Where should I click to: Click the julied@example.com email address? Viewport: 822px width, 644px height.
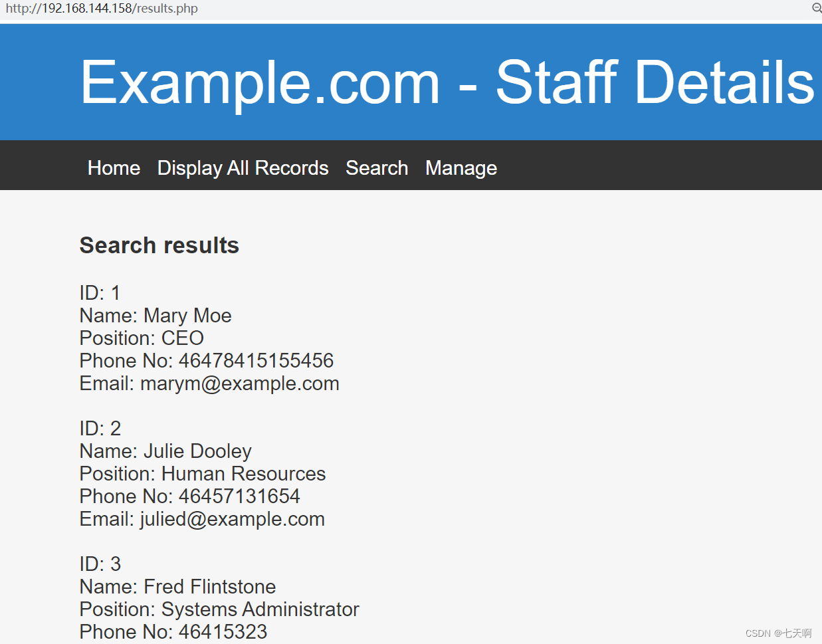[x=233, y=519]
